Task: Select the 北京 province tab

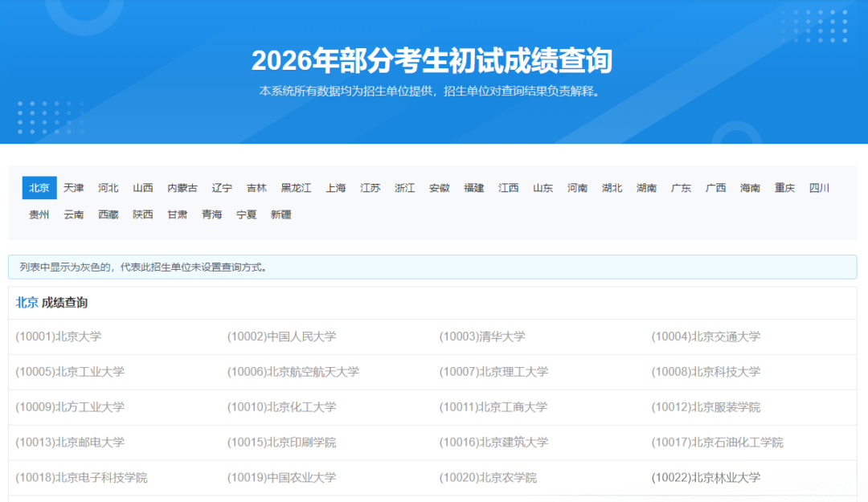Action: pyautogui.click(x=39, y=187)
